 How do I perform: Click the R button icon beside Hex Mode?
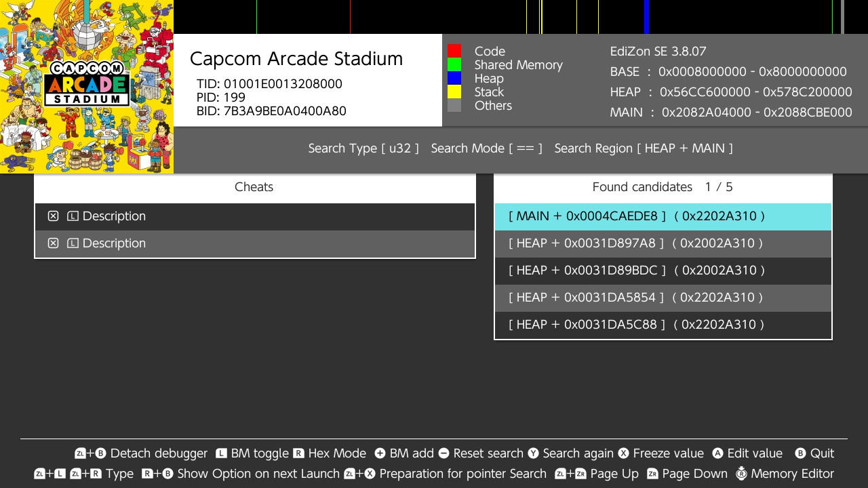(298, 453)
